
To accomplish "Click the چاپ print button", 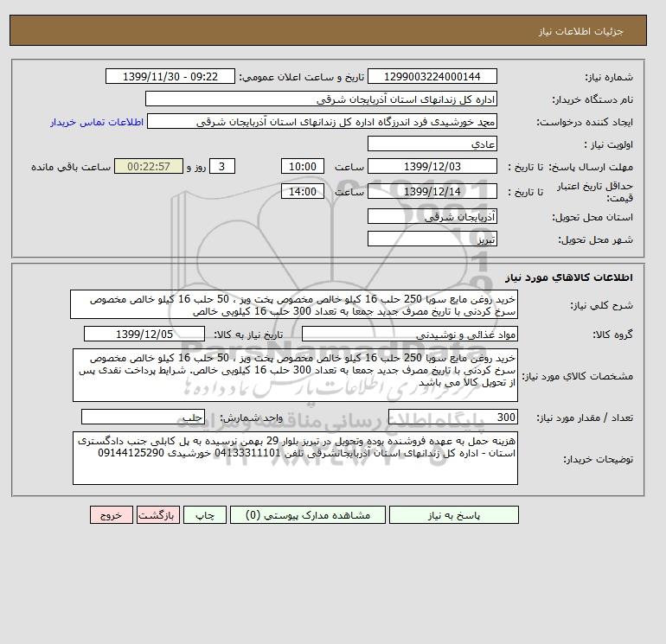I will pyautogui.click(x=205, y=514).
